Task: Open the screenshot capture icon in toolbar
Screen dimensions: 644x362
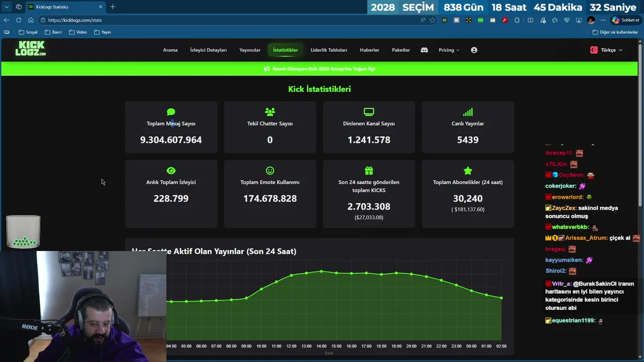Action: pos(579,20)
